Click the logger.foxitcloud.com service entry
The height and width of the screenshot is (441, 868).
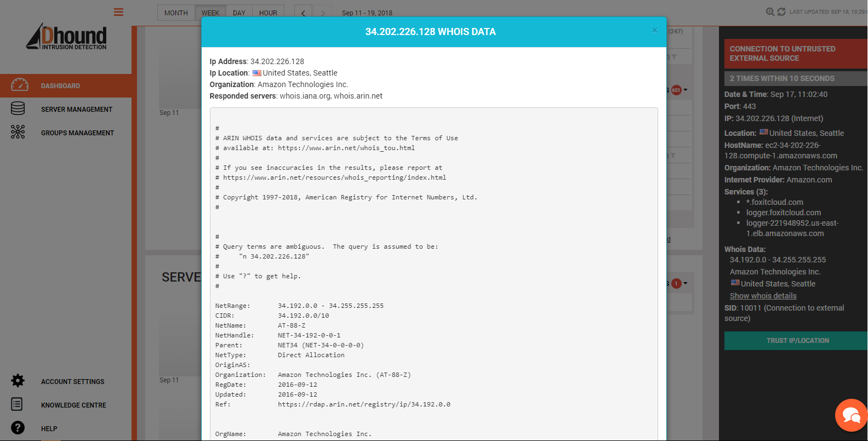tap(784, 213)
